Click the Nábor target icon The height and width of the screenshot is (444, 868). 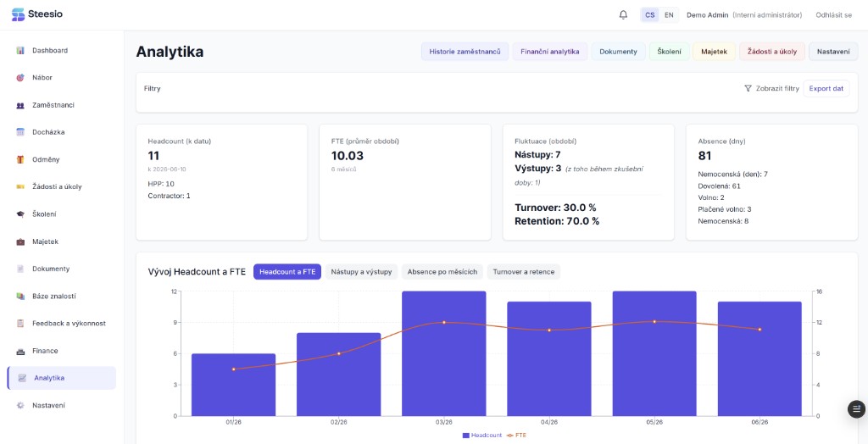[x=20, y=77]
